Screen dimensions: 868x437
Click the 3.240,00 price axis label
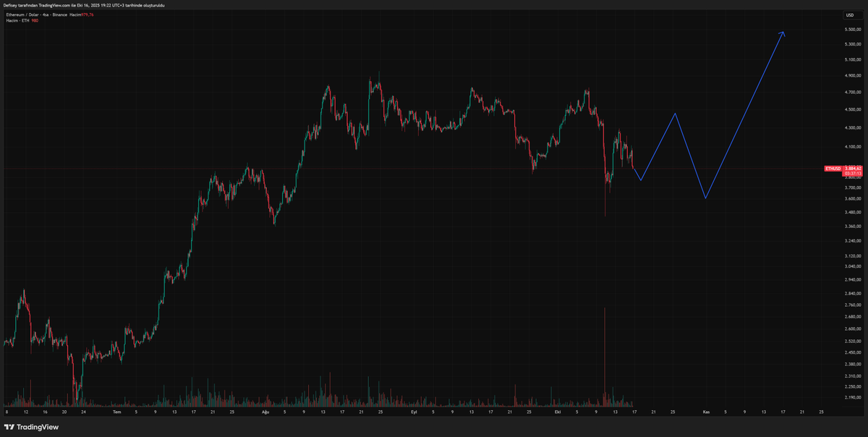pos(852,239)
